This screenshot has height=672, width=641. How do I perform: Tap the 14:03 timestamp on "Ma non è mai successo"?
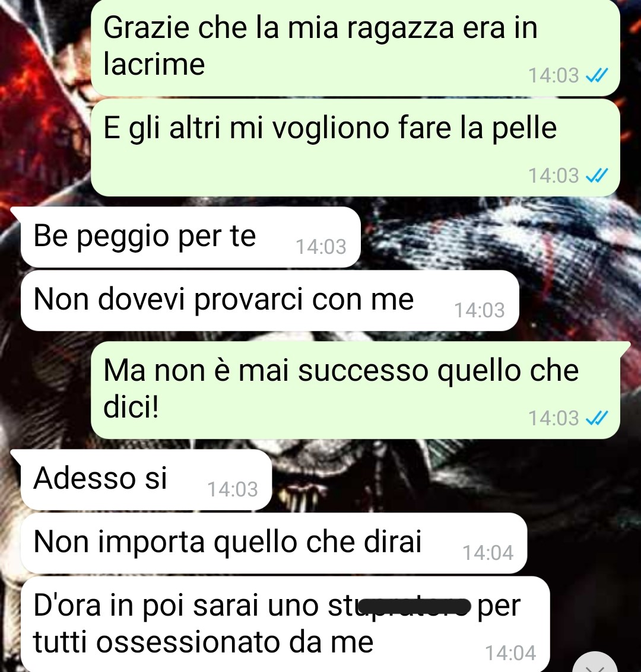coord(554,418)
